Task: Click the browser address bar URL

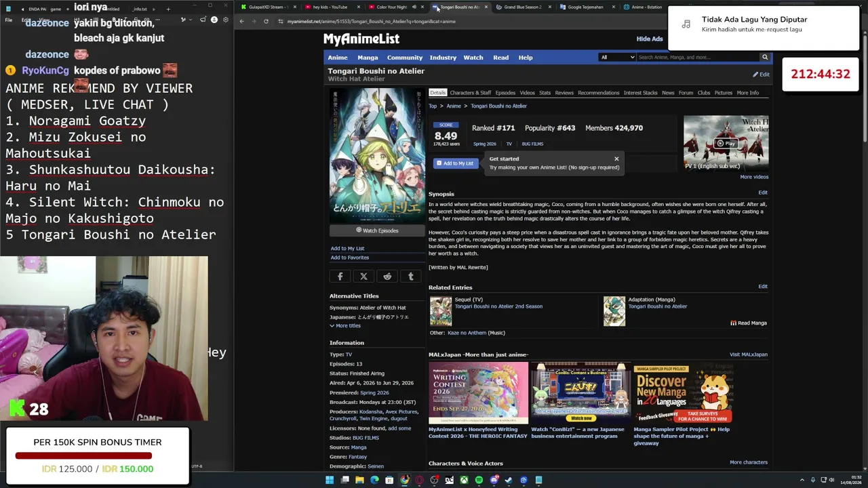Action: [x=371, y=21]
